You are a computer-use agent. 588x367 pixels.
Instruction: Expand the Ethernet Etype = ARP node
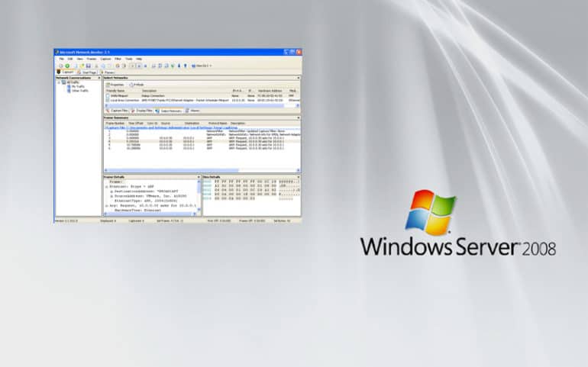click(x=106, y=187)
